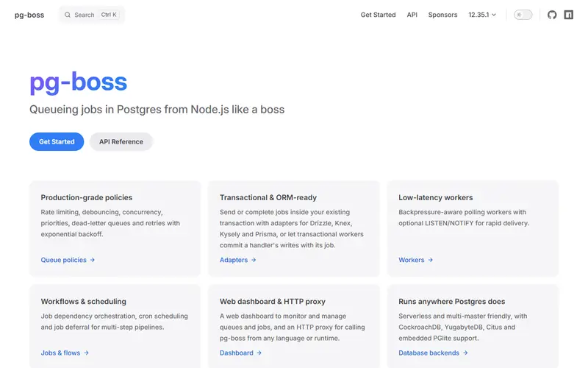Toggle the dark mode appearance switch
The image size is (588, 368).
(523, 15)
